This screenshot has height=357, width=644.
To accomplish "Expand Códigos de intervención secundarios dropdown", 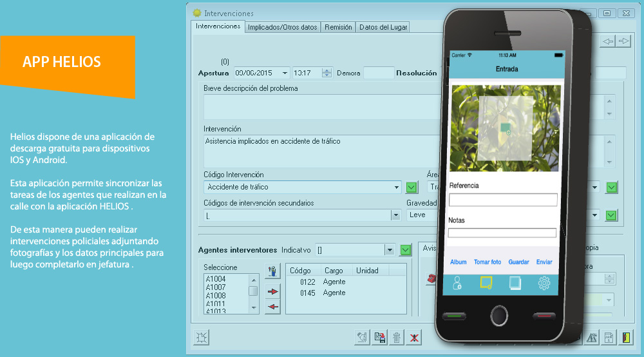I will [395, 215].
